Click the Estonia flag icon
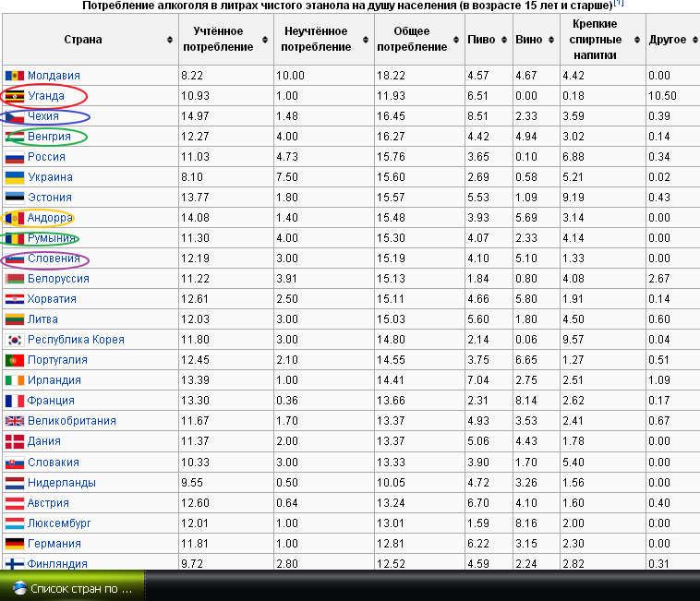The image size is (700, 601). click(15, 198)
